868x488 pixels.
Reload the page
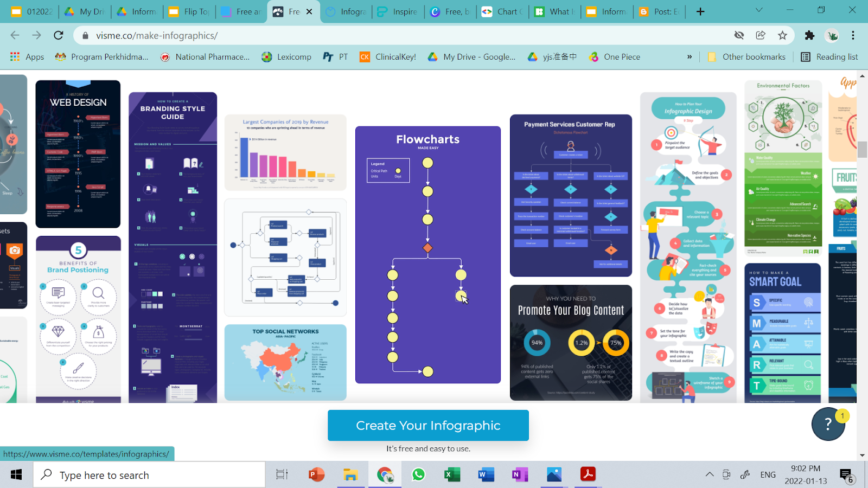pyautogui.click(x=59, y=35)
